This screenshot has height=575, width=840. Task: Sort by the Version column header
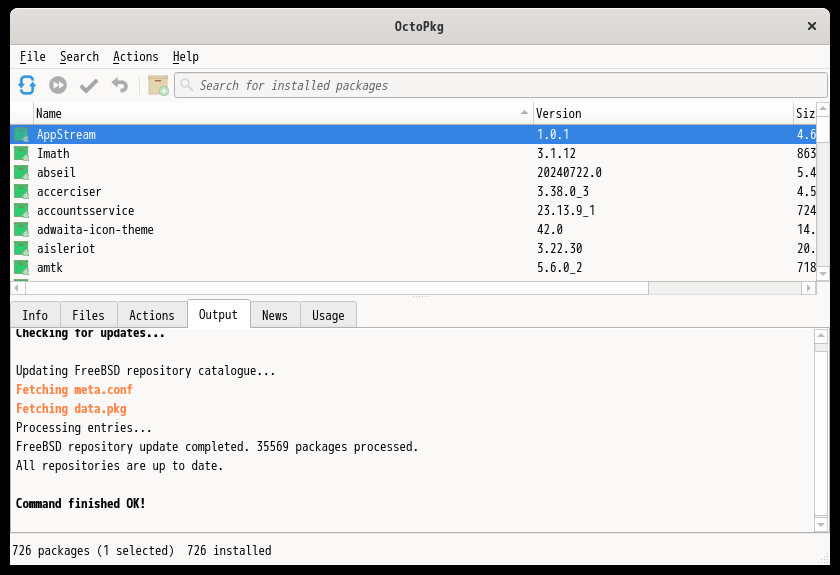point(660,114)
